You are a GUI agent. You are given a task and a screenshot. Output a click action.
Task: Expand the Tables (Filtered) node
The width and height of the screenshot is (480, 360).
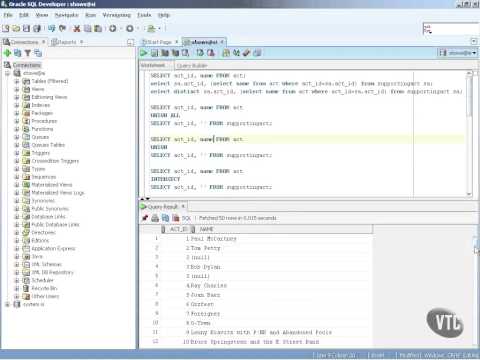pos(17,81)
